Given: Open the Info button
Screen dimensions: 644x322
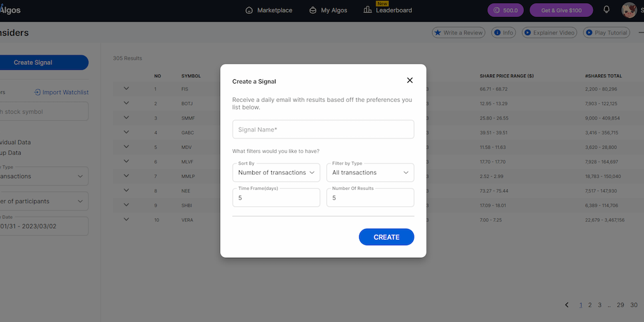Looking at the screenshot, I should 503,33.
